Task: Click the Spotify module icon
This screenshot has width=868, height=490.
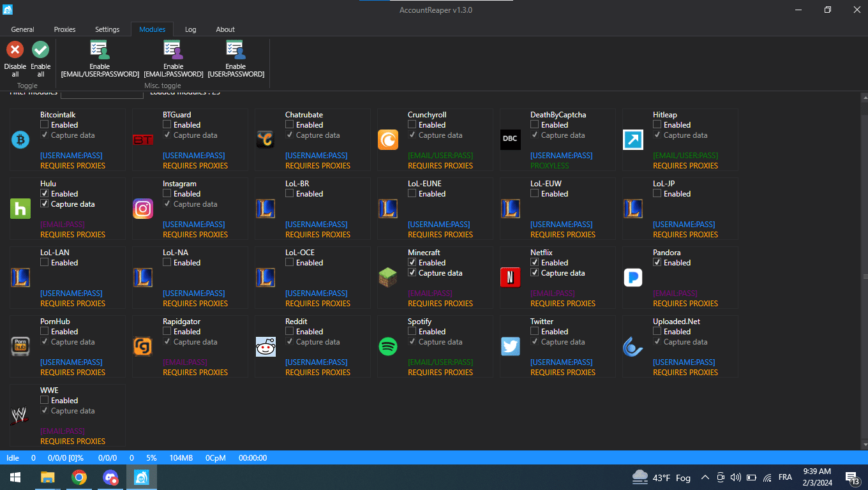Action: [x=388, y=346]
